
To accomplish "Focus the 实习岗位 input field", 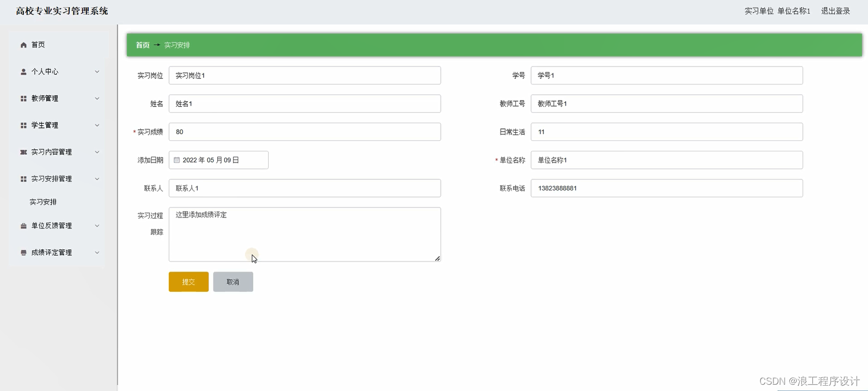I will coord(304,75).
